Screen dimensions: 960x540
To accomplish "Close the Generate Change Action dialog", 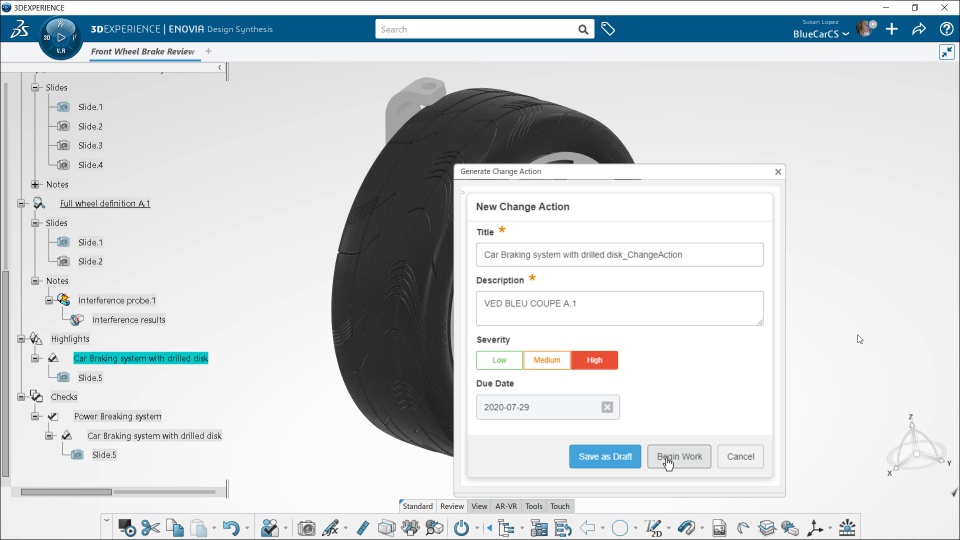I will pos(778,171).
